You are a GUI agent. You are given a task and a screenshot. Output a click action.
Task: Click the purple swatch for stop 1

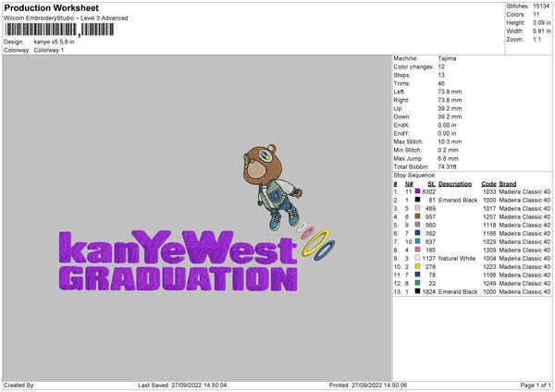tap(417, 191)
